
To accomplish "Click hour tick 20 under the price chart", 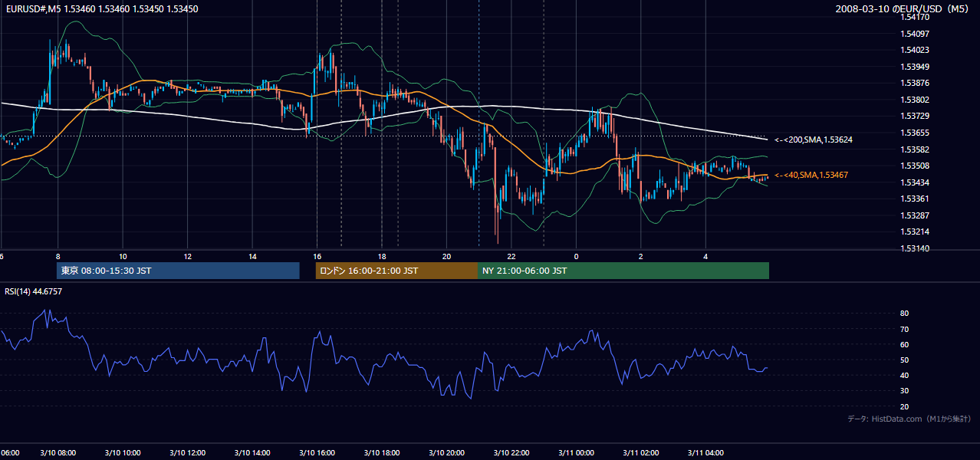I will tap(447, 256).
